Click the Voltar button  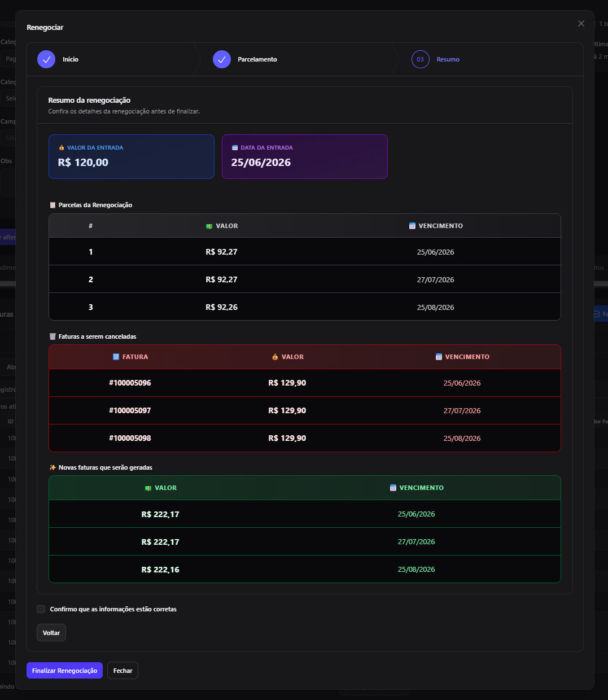click(51, 633)
